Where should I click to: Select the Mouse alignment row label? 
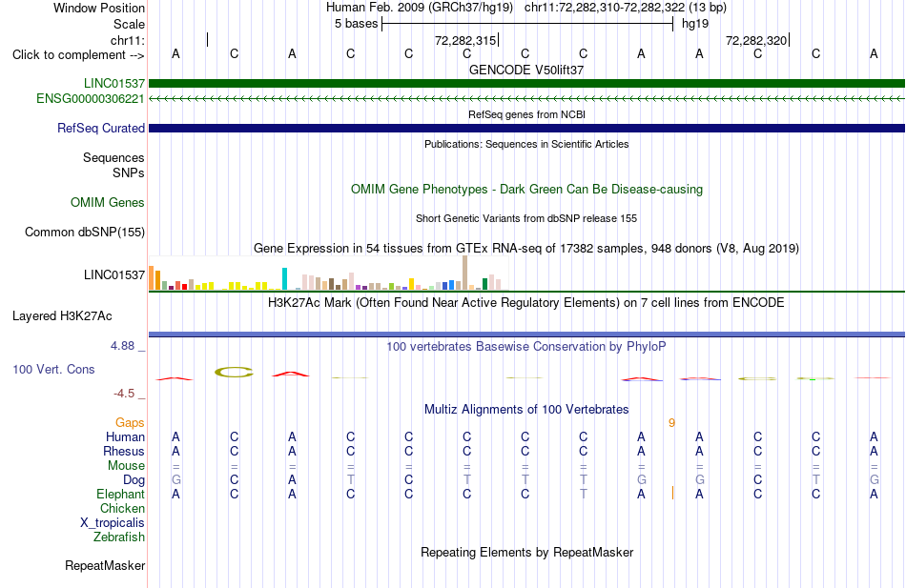(x=126, y=466)
